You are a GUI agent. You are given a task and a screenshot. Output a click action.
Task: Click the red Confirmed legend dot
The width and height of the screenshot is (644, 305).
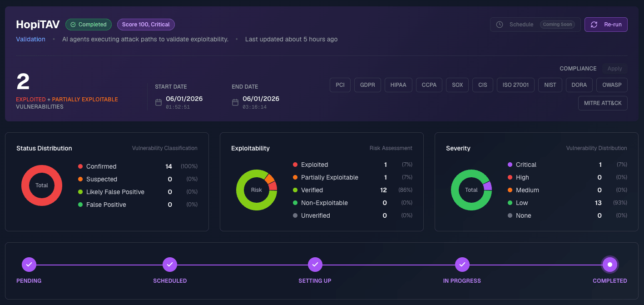[80, 167]
